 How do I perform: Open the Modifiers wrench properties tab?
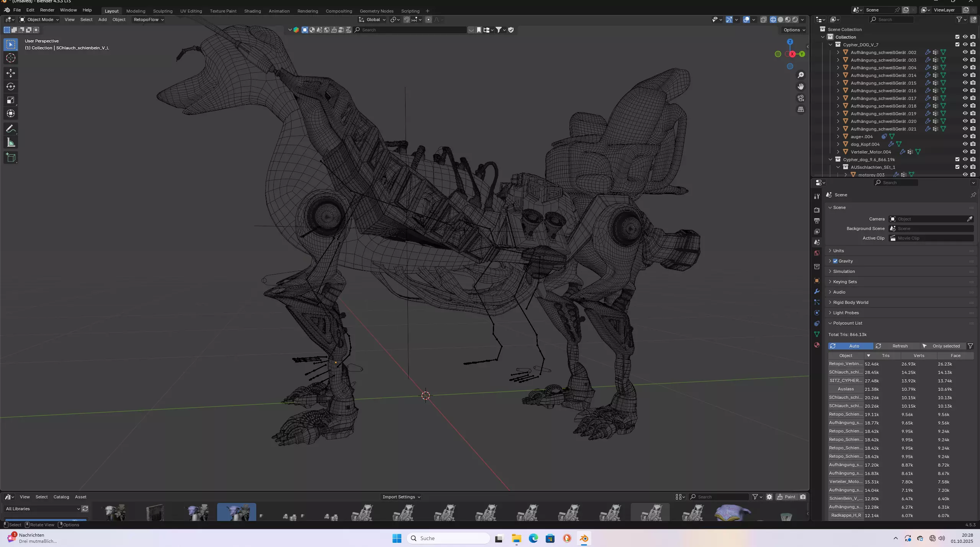[817, 291]
